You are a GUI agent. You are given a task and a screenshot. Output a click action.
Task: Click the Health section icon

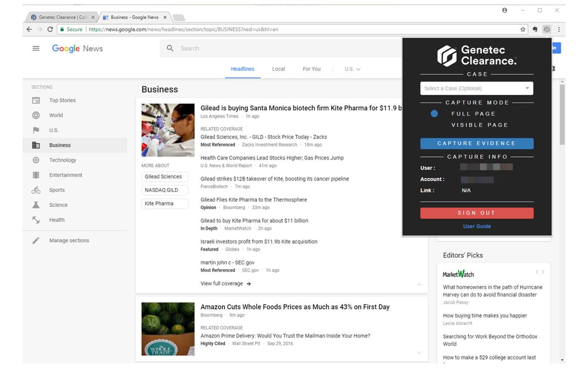pos(36,220)
